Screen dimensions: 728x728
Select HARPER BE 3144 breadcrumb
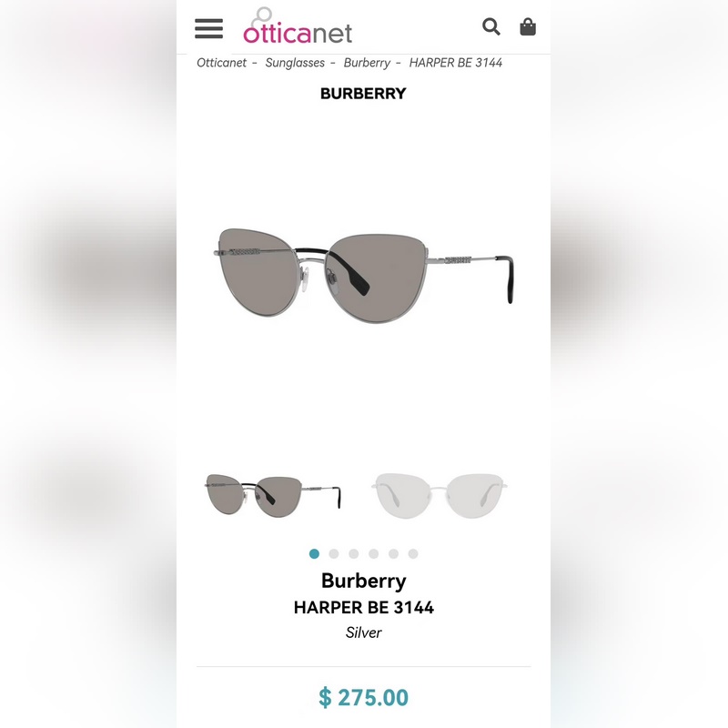pyautogui.click(x=456, y=63)
